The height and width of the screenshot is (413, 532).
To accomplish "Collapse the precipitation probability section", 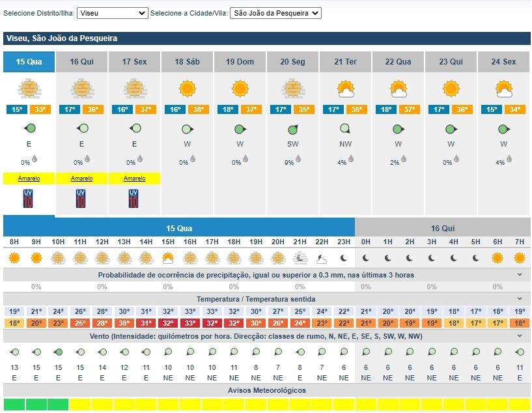I will (520, 275).
